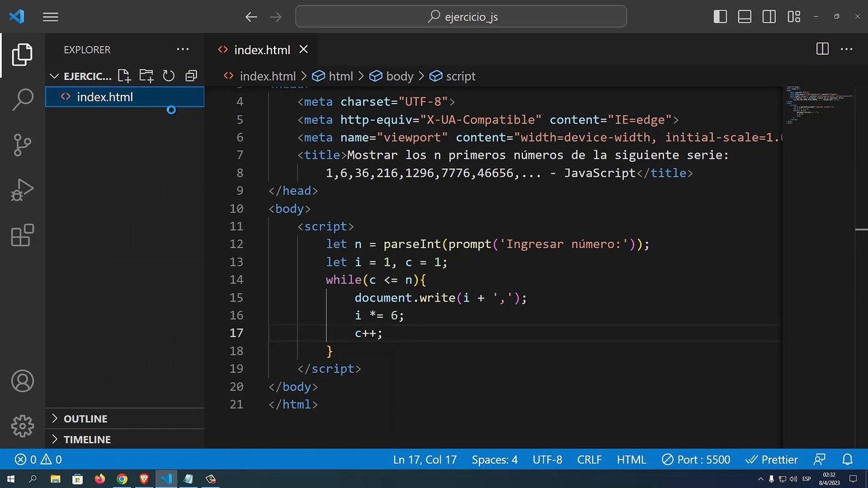Open the body breadcrumb dropdown
This screenshot has width=868, height=488.
[x=391, y=76]
